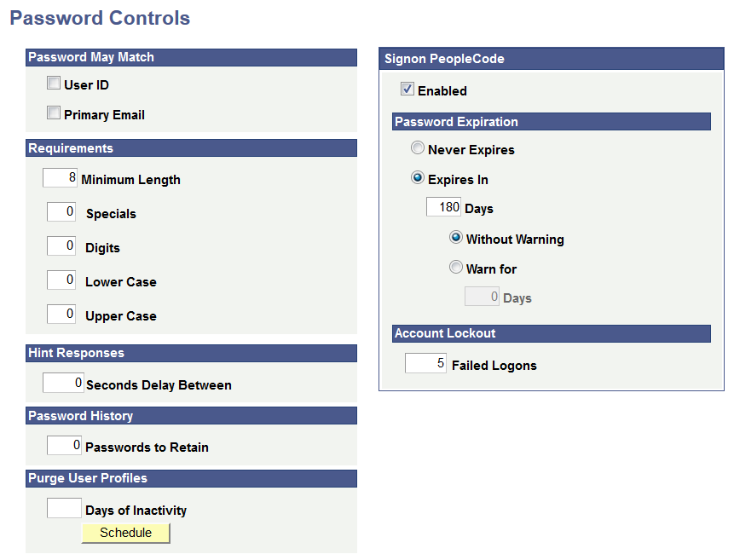Click the 180 Days expiration input field
734x560 pixels.
click(442, 206)
